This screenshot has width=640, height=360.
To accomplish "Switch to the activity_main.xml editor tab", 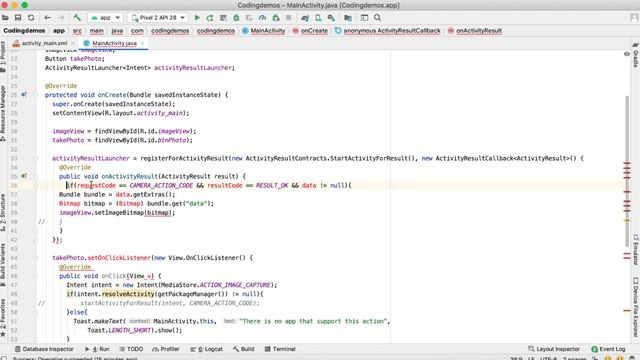I will point(44,43).
